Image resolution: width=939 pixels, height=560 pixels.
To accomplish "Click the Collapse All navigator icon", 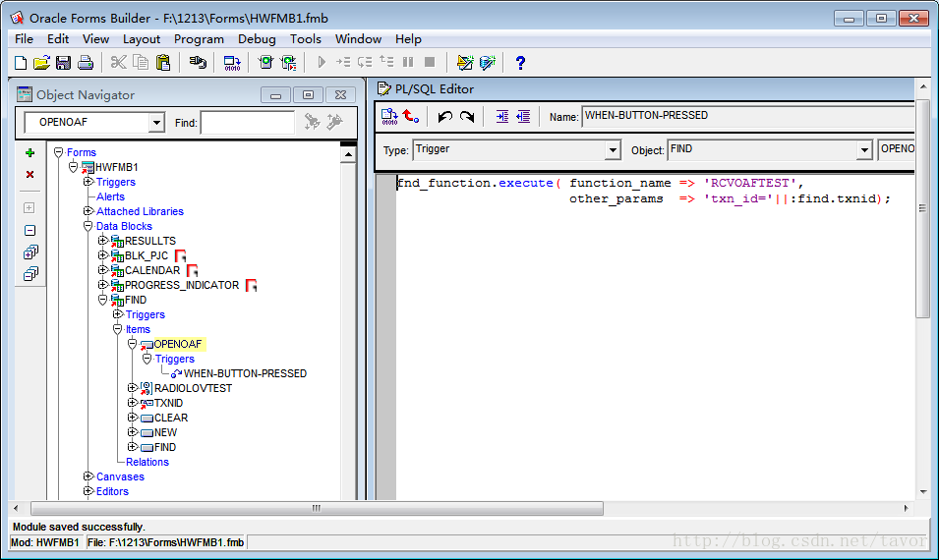I will coord(30,274).
